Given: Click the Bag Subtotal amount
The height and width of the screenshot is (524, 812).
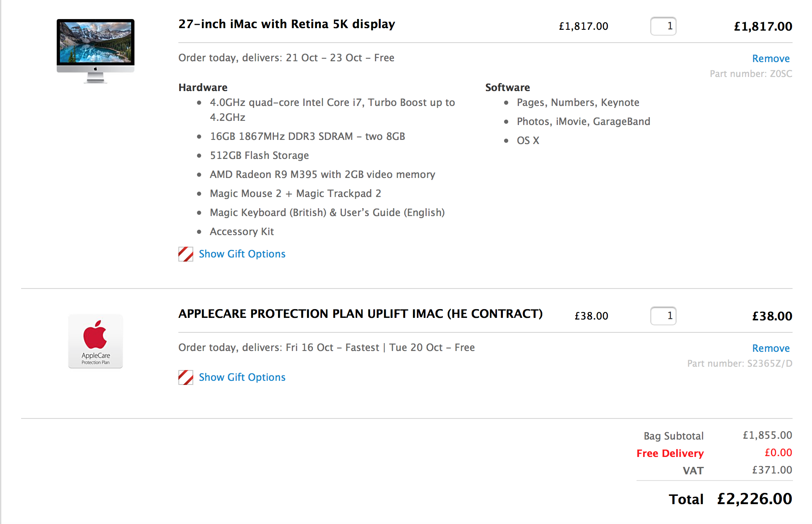Looking at the screenshot, I should click(767, 435).
